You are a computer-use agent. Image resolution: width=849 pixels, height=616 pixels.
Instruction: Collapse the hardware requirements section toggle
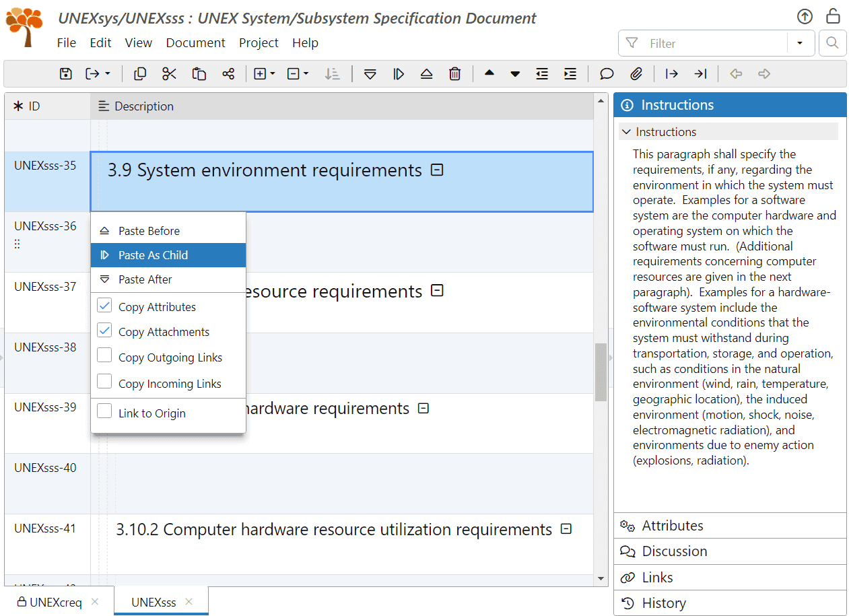coord(423,408)
